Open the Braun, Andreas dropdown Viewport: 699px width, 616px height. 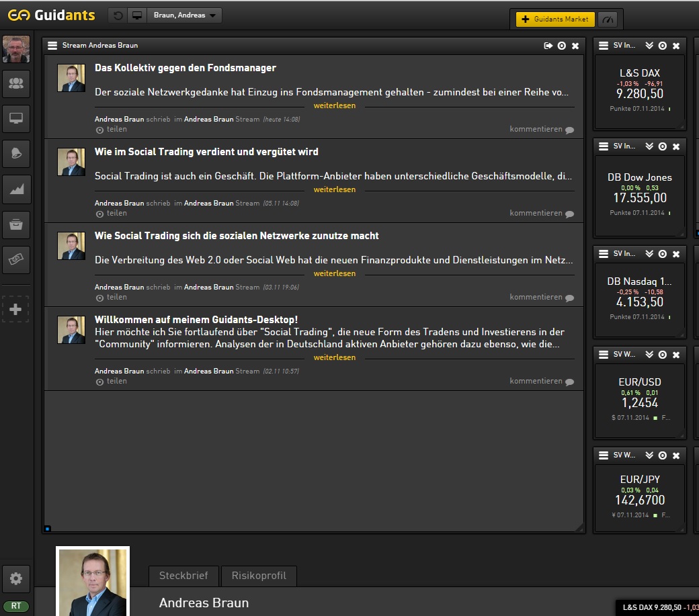coord(183,15)
